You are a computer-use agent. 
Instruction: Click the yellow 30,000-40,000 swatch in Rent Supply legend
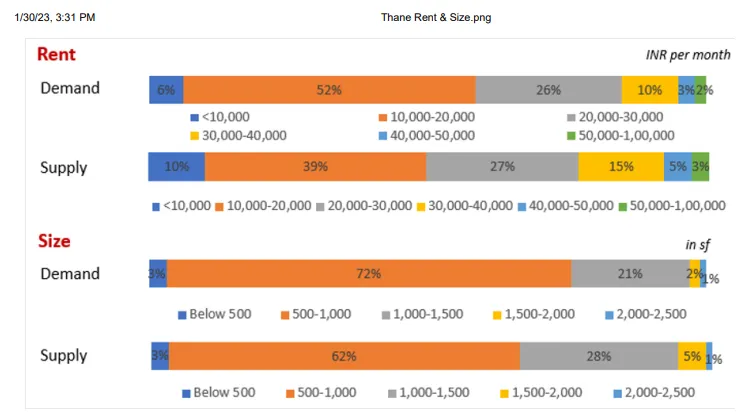[423, 207]
